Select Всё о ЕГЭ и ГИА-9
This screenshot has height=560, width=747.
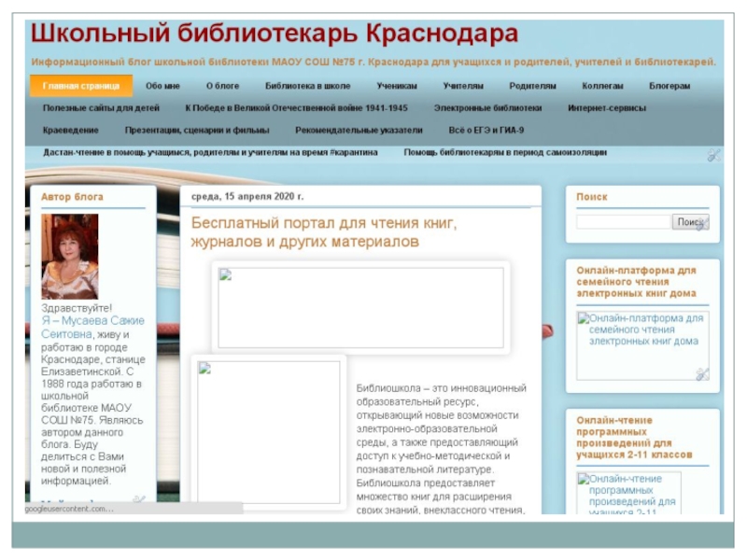(x=486, y=131)
